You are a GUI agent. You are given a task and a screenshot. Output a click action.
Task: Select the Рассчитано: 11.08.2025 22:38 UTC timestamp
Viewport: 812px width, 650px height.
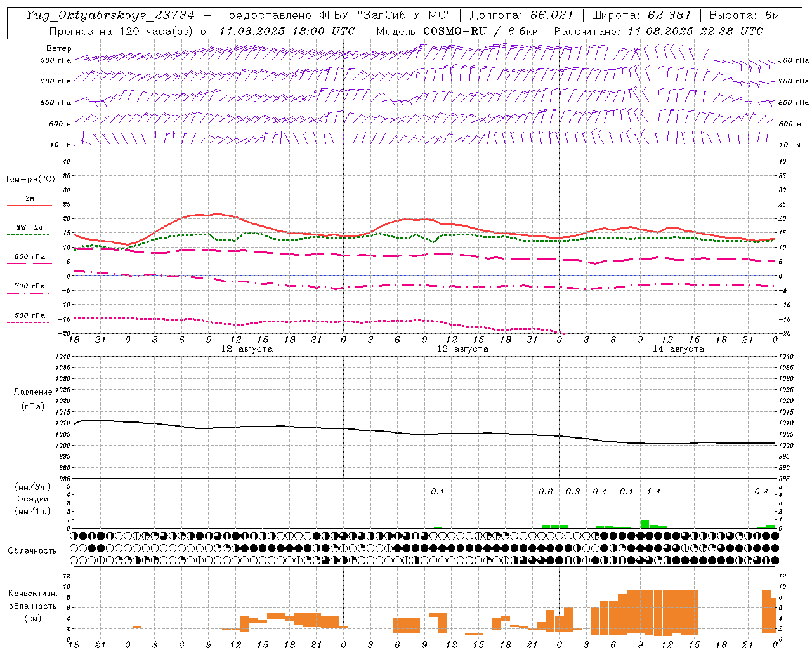coord(658,31)
